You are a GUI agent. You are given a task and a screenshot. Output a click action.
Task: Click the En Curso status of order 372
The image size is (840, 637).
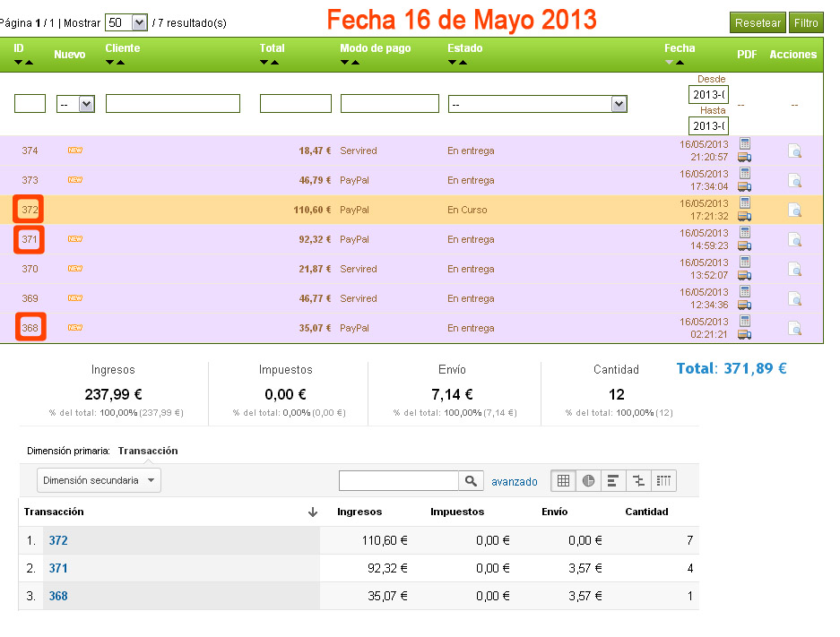(x=467, y=210)
